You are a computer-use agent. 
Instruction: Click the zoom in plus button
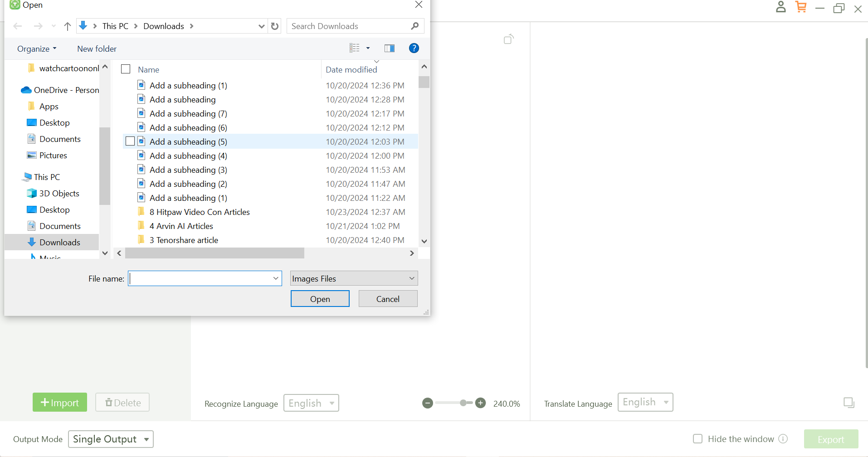point(481,403)
